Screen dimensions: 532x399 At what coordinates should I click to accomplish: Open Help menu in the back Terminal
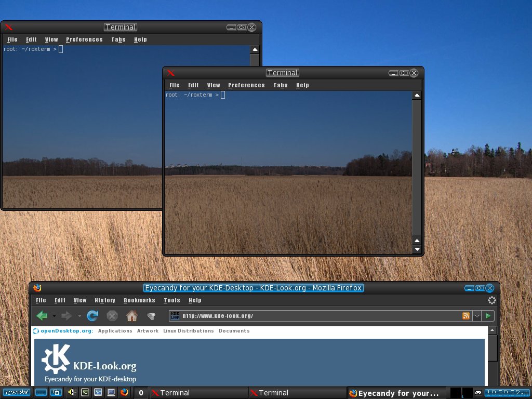140,39
